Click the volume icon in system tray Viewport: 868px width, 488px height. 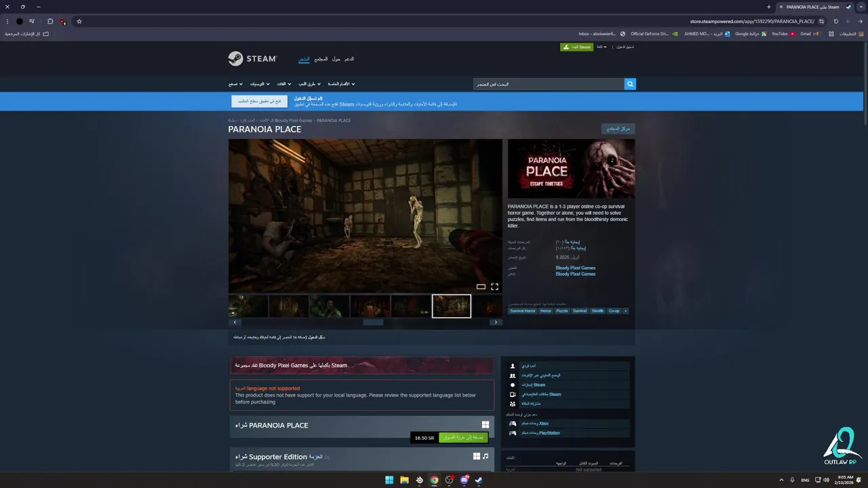pyautogui.click(x=826, y=480)
